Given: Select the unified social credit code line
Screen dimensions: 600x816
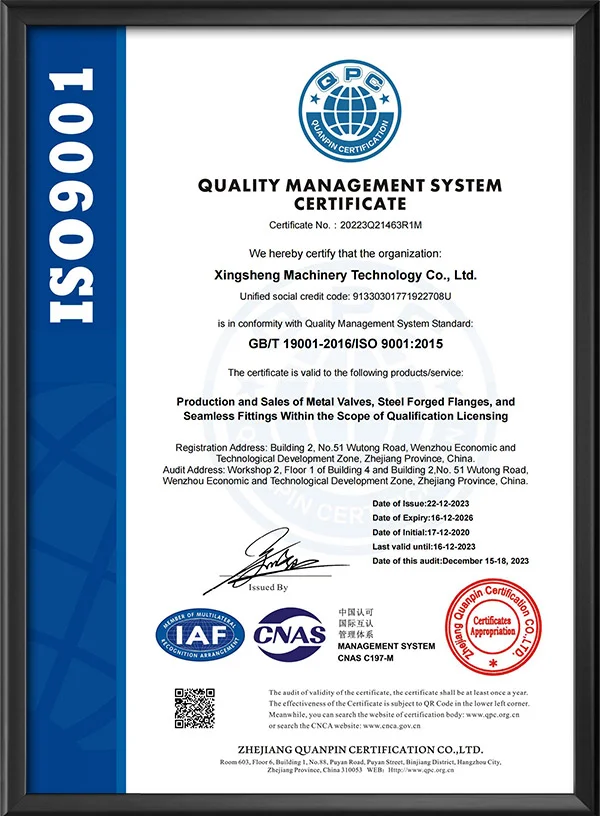Looking at the screenshot, I should point(347,297).
